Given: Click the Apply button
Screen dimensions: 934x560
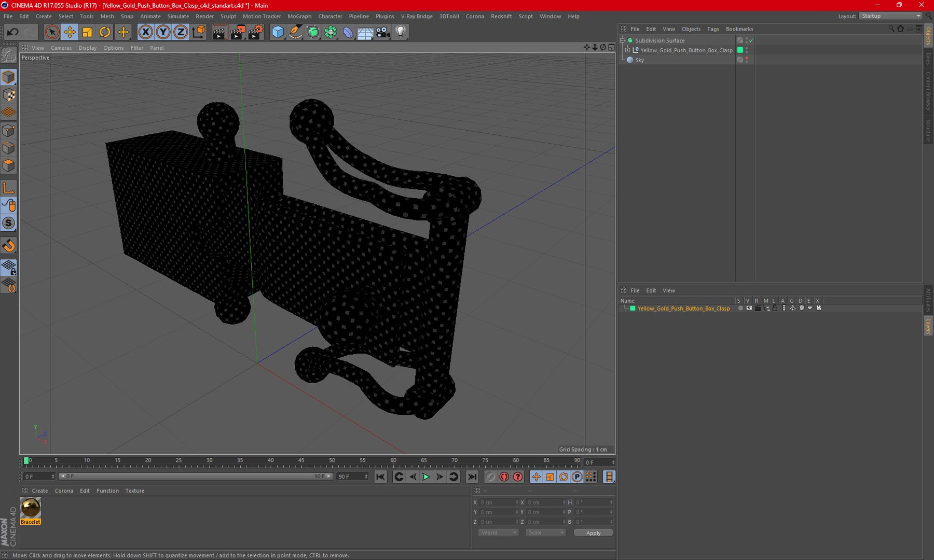Looking at the screenshot, I should [x=593, y=533].
